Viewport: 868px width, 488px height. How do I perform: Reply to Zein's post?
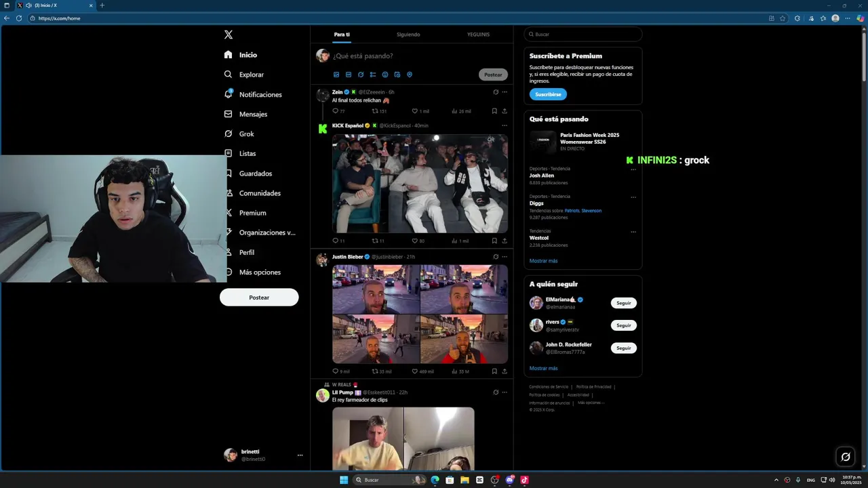[338, 111]
